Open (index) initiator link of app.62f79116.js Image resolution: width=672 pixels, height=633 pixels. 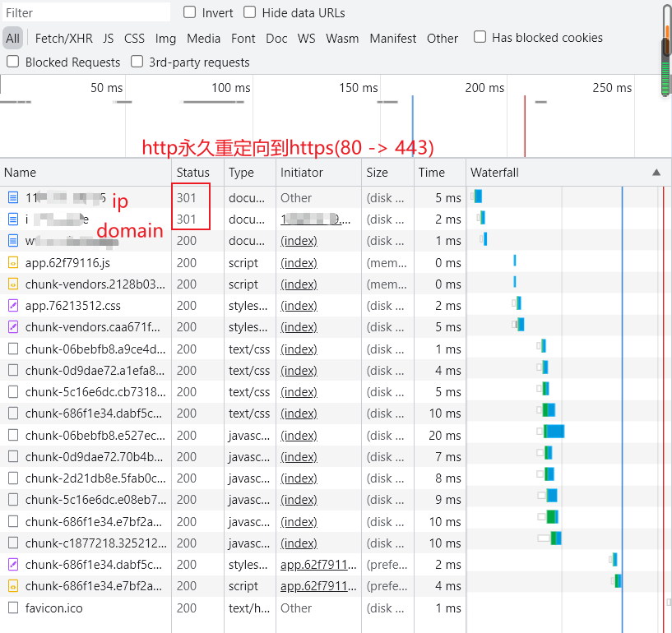(299, 263)
